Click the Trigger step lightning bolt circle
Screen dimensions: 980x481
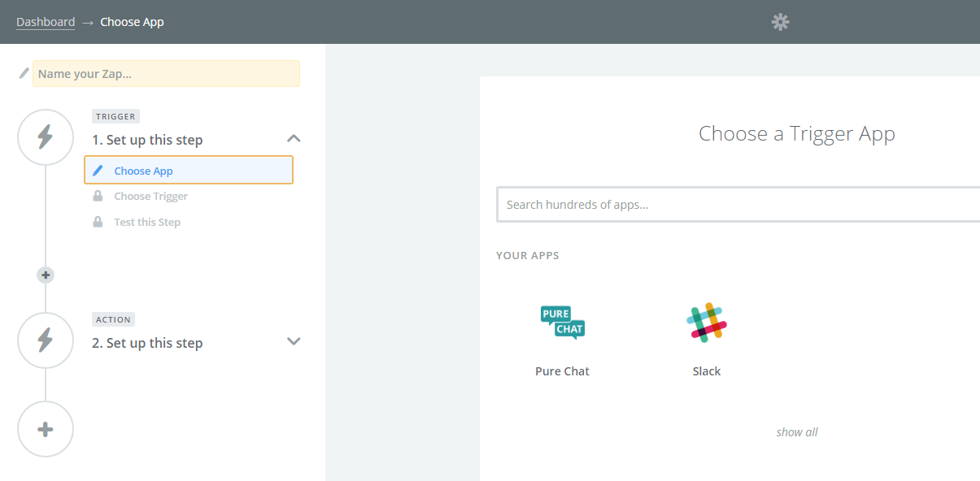click(x=46, y=137)
